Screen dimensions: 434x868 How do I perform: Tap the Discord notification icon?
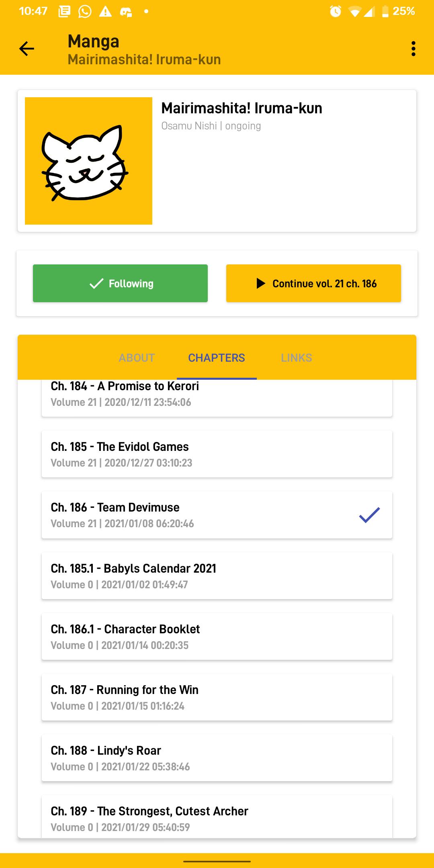point(126,12)
